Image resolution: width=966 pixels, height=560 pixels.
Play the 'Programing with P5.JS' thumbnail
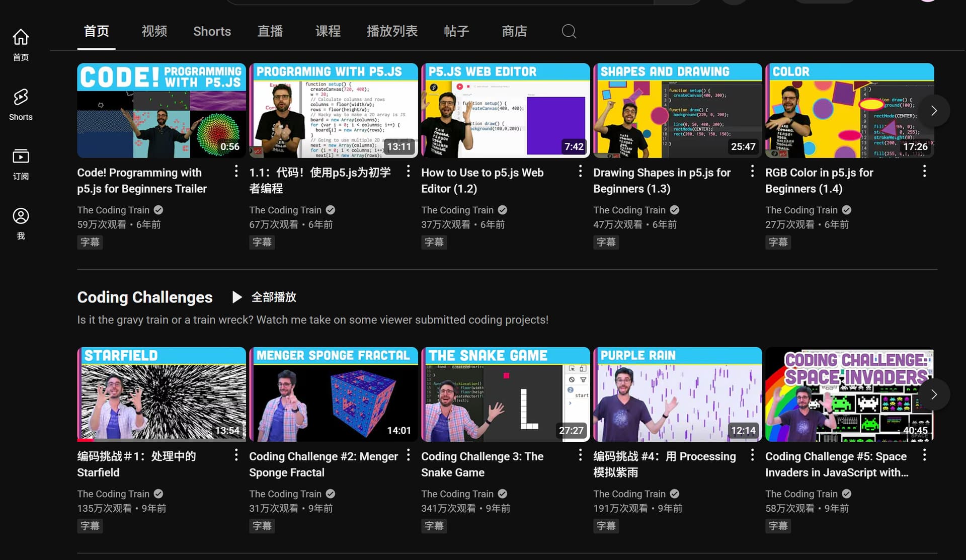pyautogui.click(x=334, y=111)
